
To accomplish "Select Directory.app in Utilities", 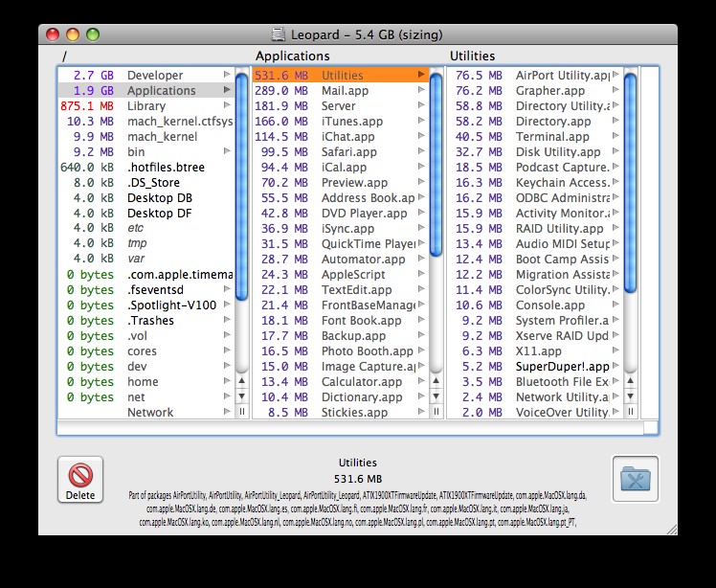I will click(535, 121).
